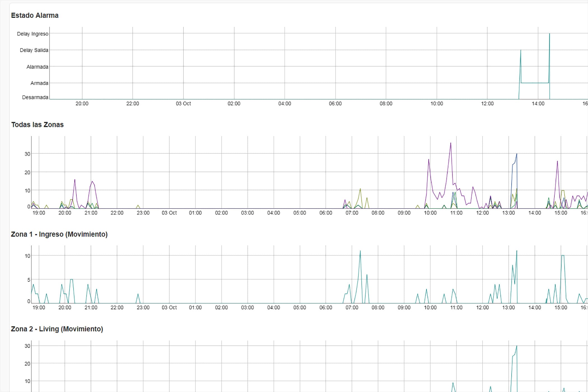Click the purple peak before 15:00 in Todas las Zonas
Screen dimensions: 588x392
click(557, 161)
